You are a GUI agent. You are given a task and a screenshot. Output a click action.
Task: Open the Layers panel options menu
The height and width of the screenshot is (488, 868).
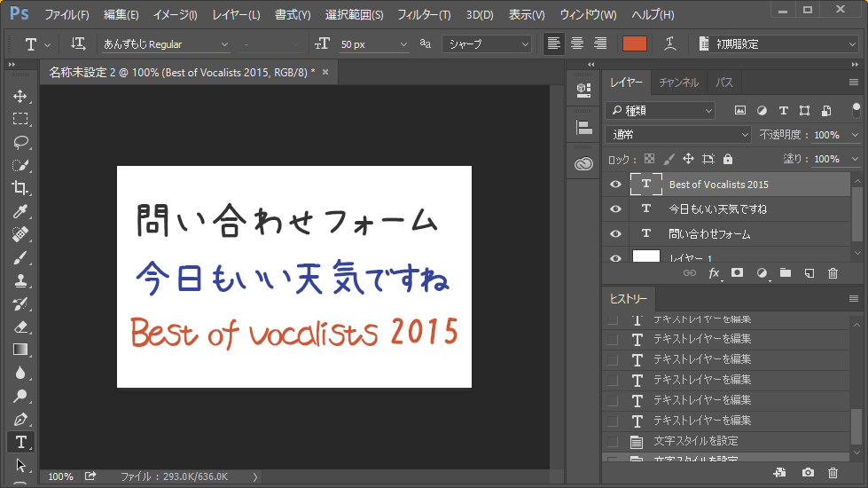pos(854,82)
